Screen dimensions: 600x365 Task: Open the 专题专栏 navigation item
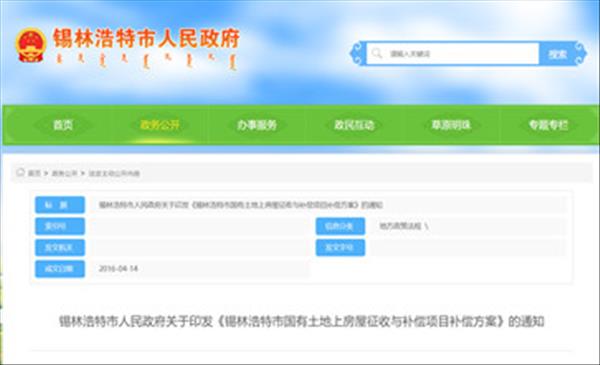pyautogui.click(x=548, y=125)
